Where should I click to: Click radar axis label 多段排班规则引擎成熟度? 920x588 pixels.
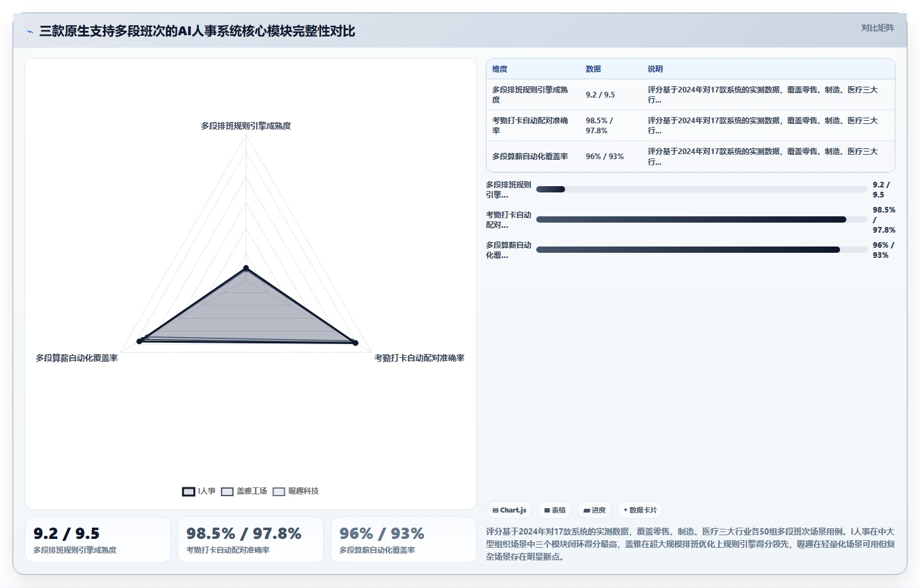[246, 126]
